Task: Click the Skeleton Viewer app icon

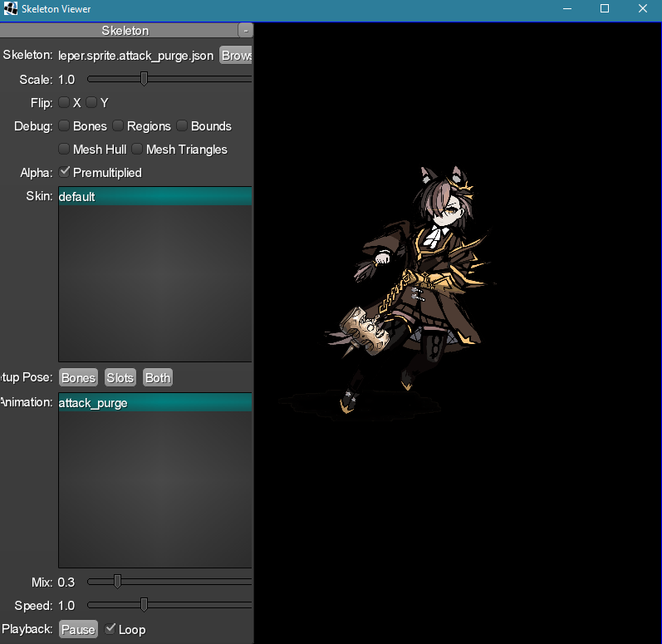Action: [11, 8]
